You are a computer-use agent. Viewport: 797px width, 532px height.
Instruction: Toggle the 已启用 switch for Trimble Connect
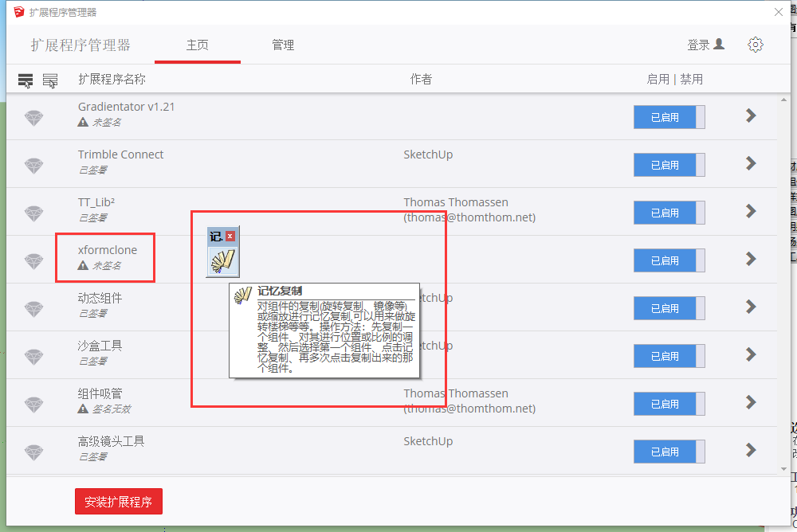[669, 165]
